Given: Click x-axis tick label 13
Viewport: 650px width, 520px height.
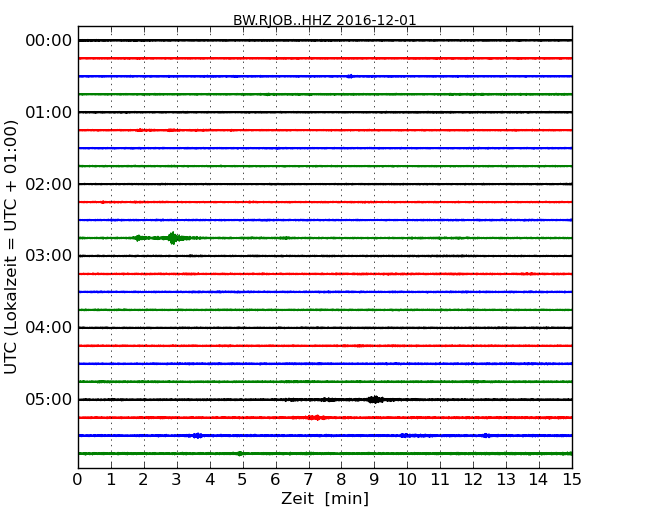Looking at the screenshot, I should [506, 479].
